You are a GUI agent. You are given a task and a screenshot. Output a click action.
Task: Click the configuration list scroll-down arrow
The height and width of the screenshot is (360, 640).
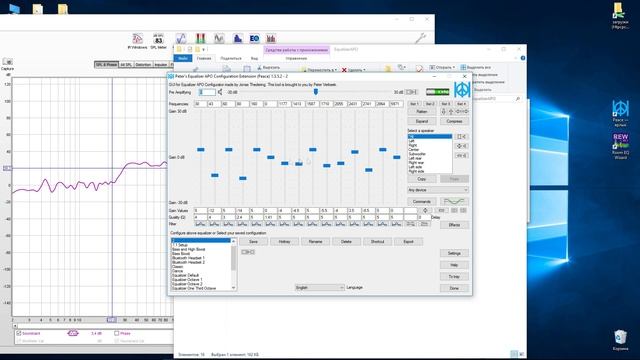(x=233, y=288)
